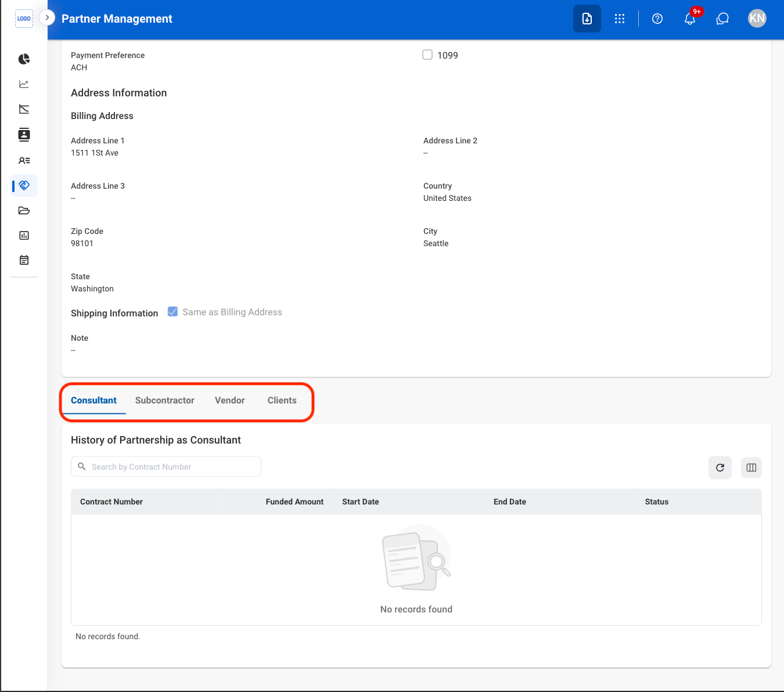Open the downward trend chart sidebar icon
This screenshot has width=784, height=692.
24,109
